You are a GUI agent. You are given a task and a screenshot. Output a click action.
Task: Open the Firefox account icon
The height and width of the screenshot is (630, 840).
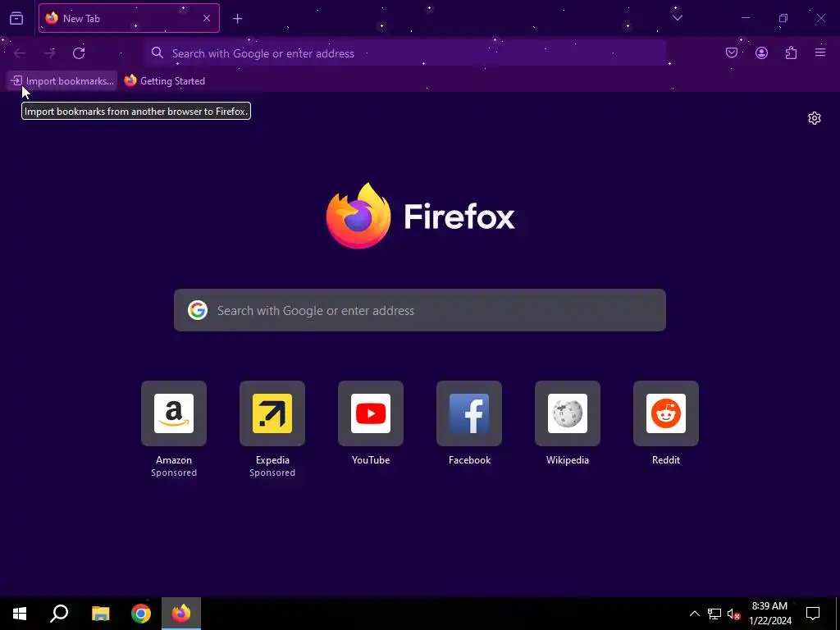761,52
